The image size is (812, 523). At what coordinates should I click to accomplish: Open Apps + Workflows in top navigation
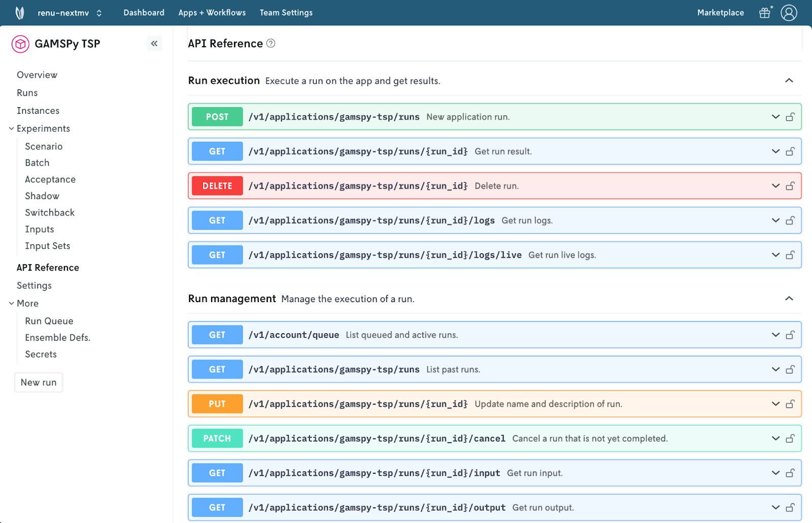pyautogui.click(x=212, y=13)
